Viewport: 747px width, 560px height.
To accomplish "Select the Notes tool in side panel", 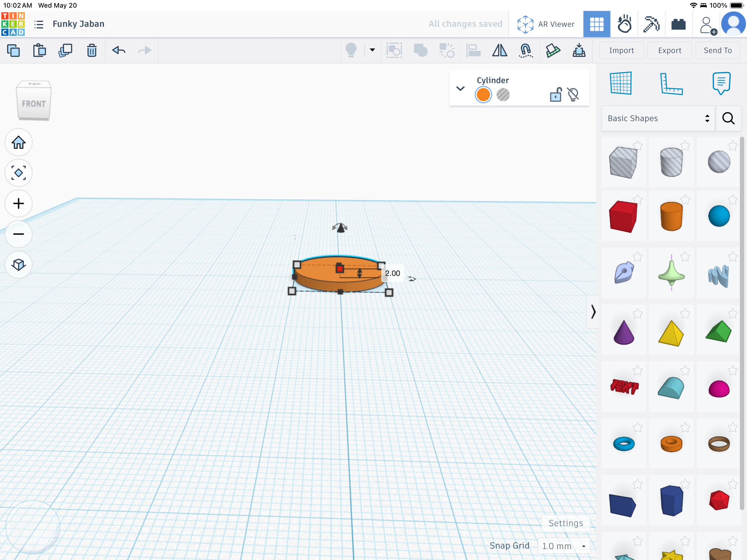I will pos(721,83).
